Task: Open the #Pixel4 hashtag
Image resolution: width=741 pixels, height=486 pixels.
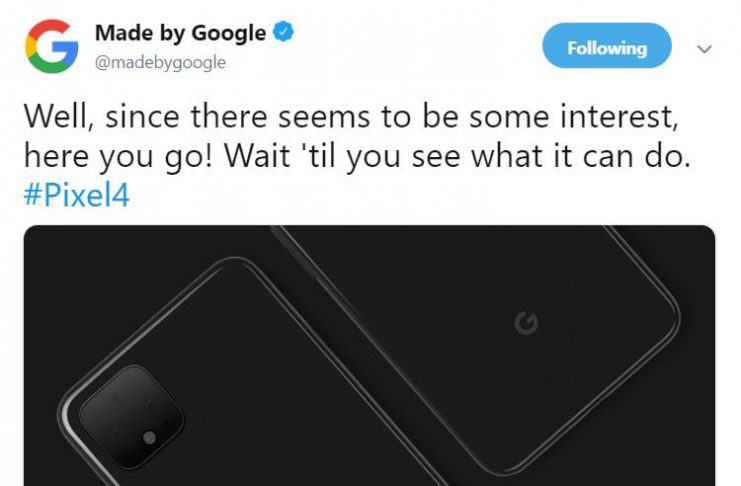Action: click(77, 195)
